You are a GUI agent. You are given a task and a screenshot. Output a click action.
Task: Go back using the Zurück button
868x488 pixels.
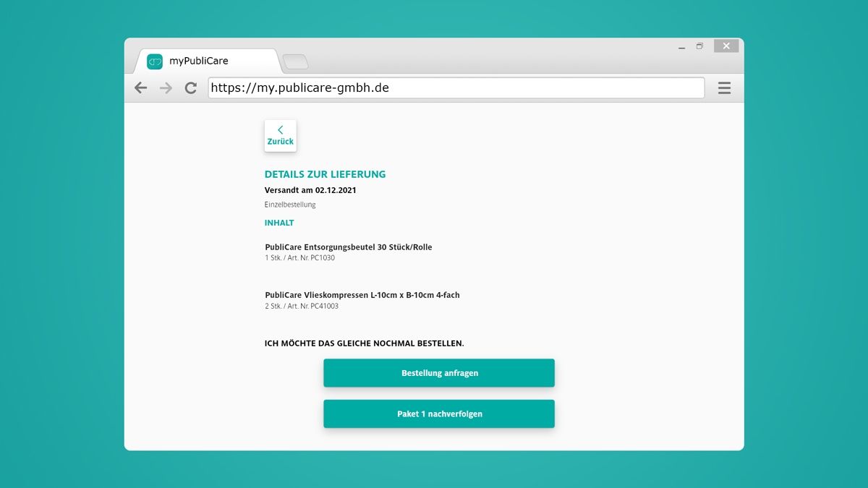click(281, 136)
